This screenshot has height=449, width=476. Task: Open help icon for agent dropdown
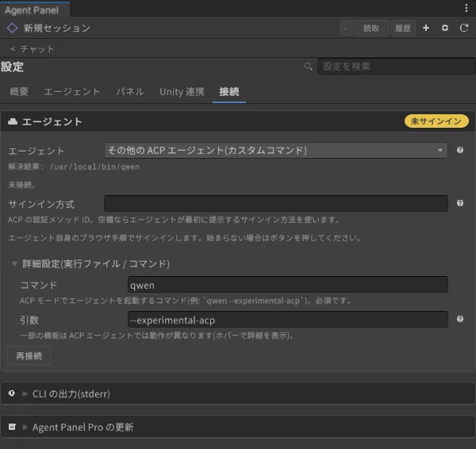[x=460, y=150]
